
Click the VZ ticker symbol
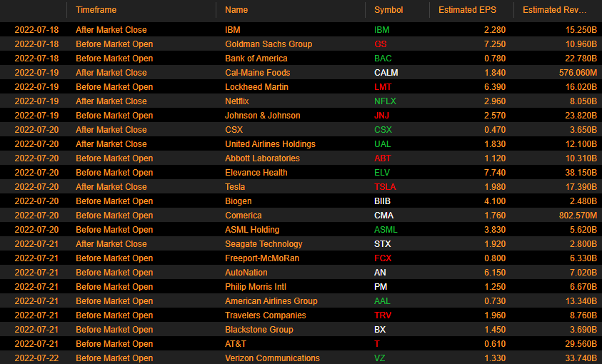click(380, 358)
